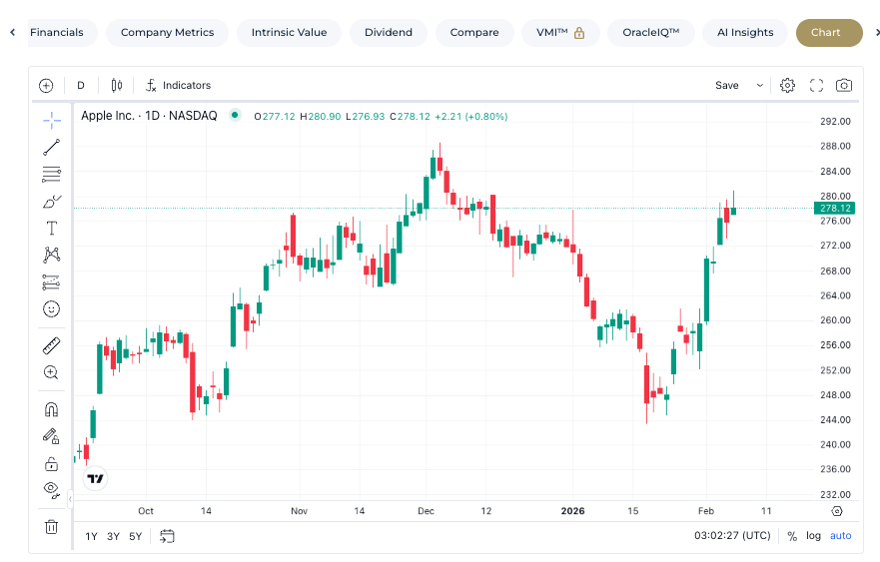The image size is (880, 562).
Task: Select the Trend Line drawing tool
Action: (51, 147)
